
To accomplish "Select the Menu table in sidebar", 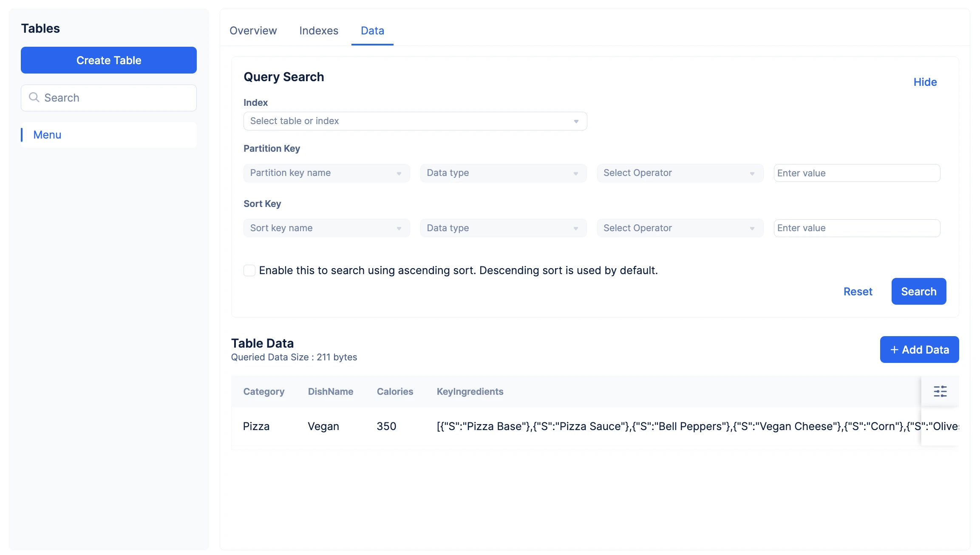I will [109, 135].
